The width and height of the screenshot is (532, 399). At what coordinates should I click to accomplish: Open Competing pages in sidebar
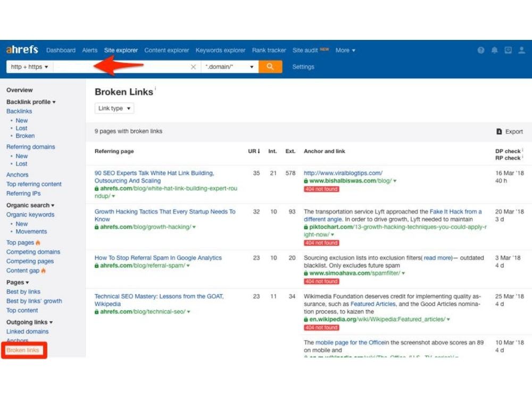[30, 261]
